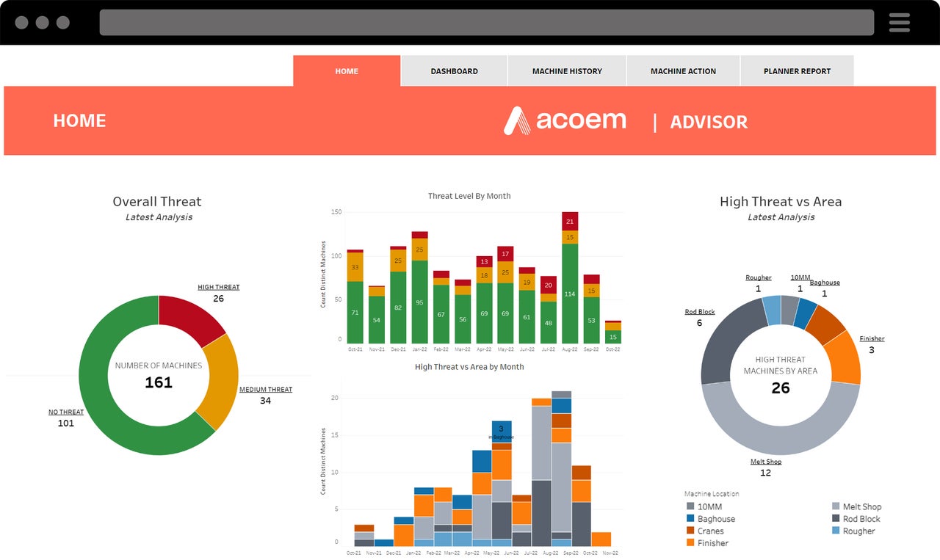This screenshot has width=940, height=560.
Task: Click the Medium Threat label link
Action: pyautogui.click(x=266, y=390)
